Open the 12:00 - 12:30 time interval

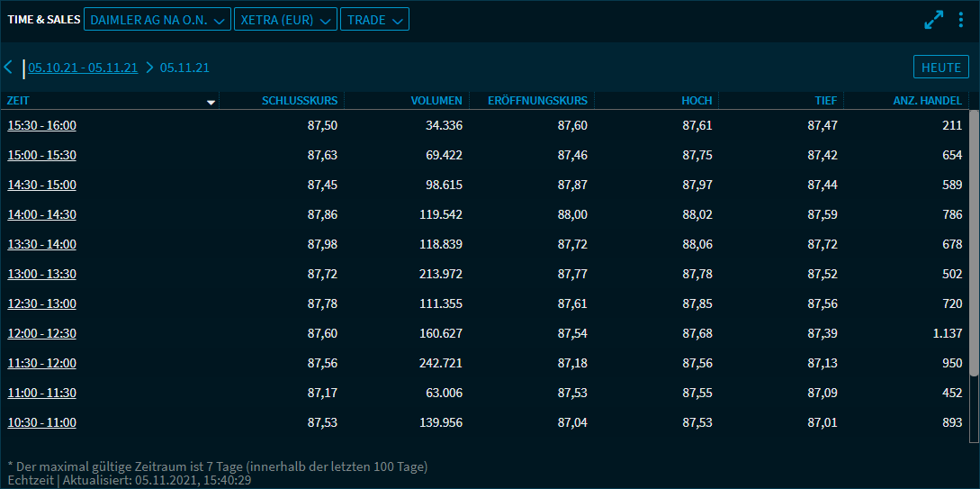pyautogui.click(x=42, y=333)
